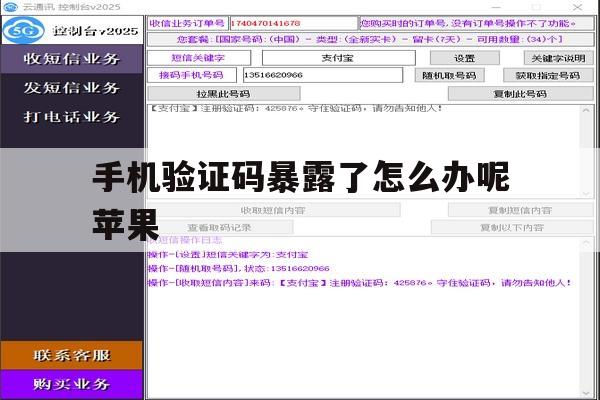
Task: Click the 接码手机号码 label
Action: 191,75
